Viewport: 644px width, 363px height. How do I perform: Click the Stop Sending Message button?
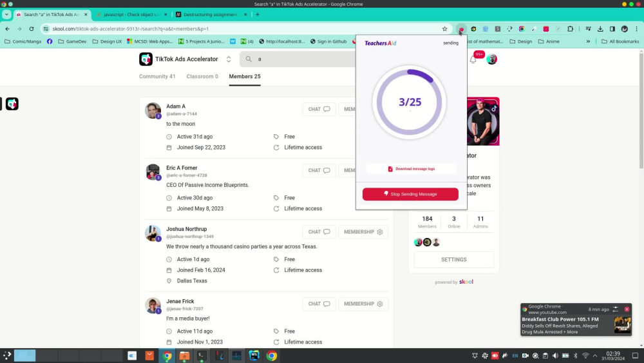(x=410, y=194)
